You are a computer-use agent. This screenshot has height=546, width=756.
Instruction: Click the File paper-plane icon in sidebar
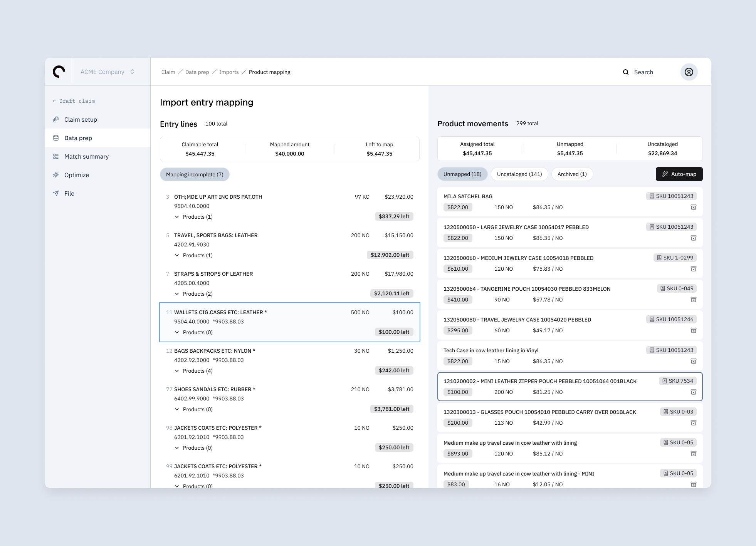(x=56, y=193)
